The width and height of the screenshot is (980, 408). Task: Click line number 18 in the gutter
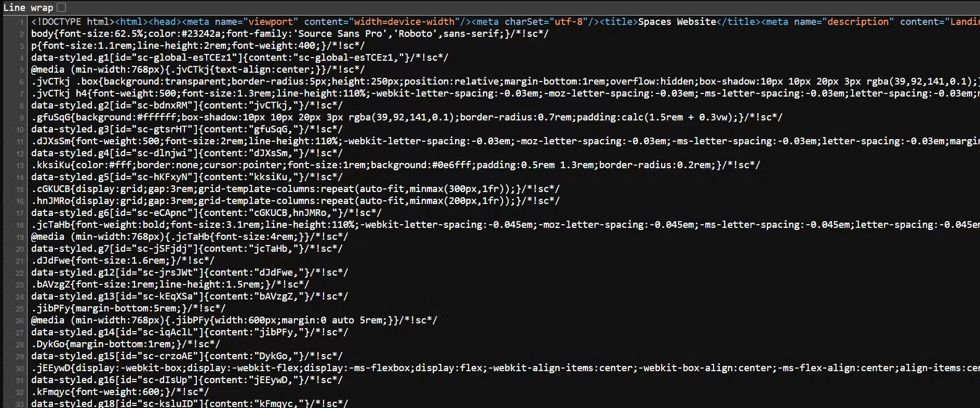point(20,225)
